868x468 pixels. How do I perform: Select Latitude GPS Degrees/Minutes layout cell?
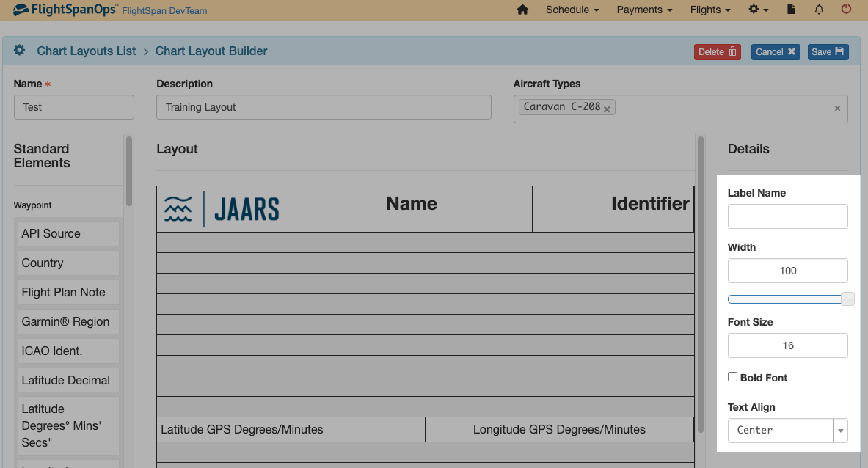click(291, 429)
